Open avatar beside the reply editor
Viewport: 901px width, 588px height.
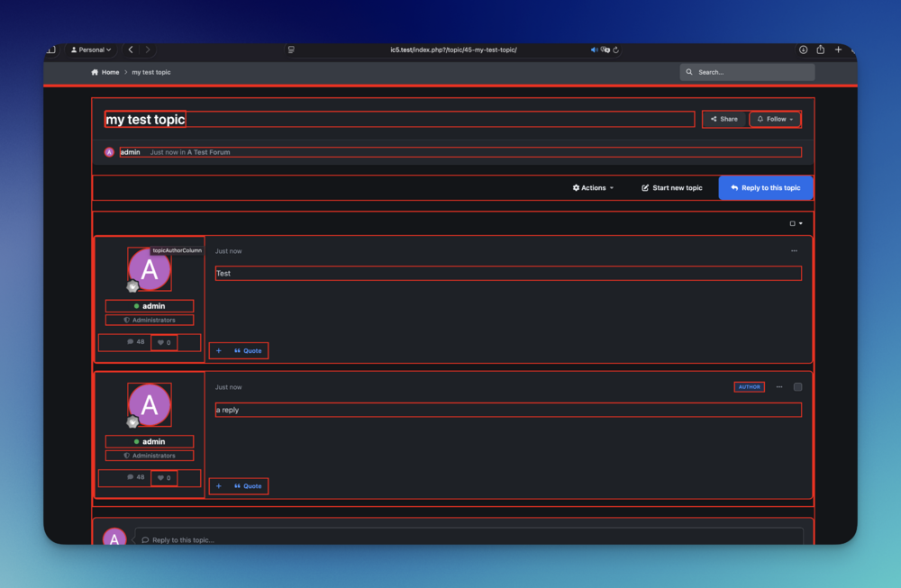tap(114, 537)
